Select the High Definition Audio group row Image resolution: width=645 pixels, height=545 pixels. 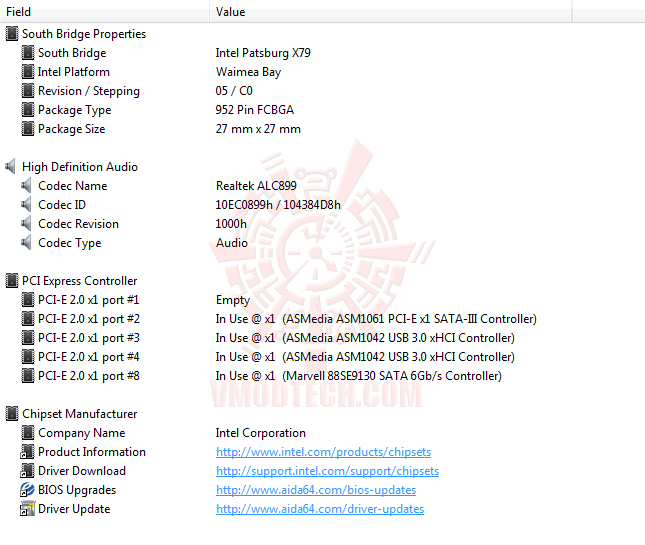point(80,167)
